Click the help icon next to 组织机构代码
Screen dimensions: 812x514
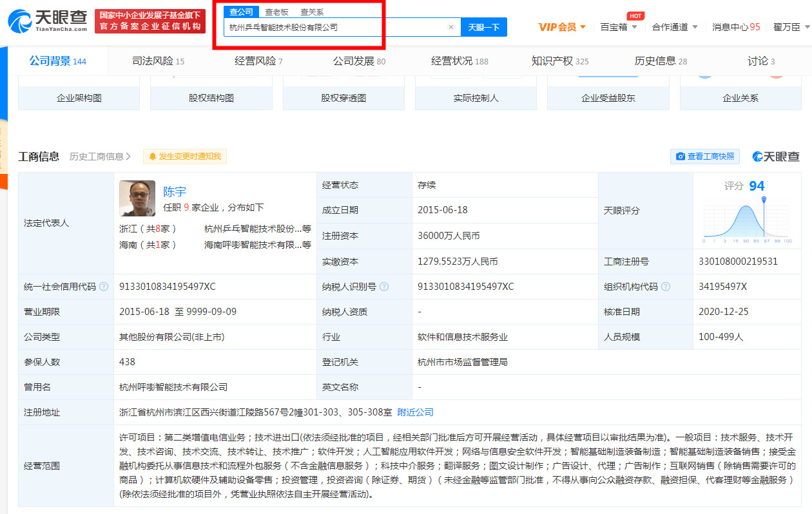click(666, 287)
